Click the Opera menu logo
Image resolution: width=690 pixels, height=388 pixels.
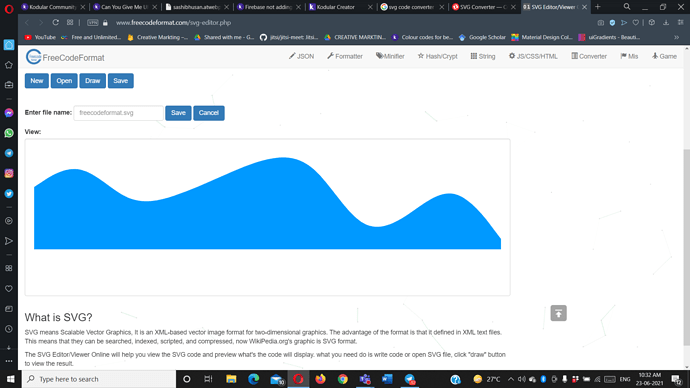[9, 8]
